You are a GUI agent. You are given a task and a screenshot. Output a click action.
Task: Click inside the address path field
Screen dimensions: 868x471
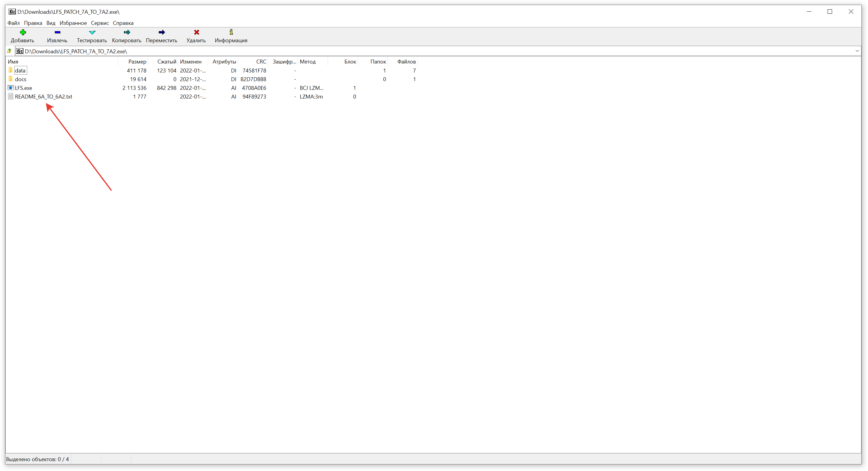(404, 51)
